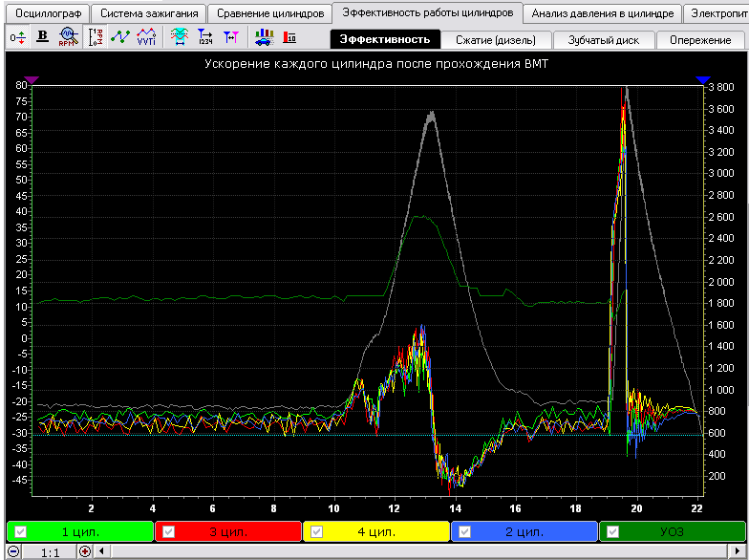This screenshot has width=749, height=560.
Task: Uncheck the 4 цил. checkbox
Action: (317, 531)
